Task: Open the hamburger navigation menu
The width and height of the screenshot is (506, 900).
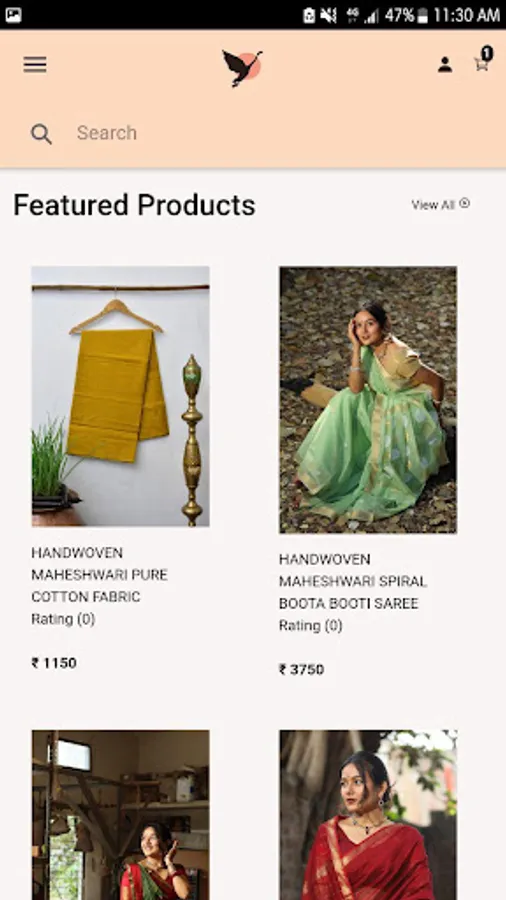Action: coord(35,64)
